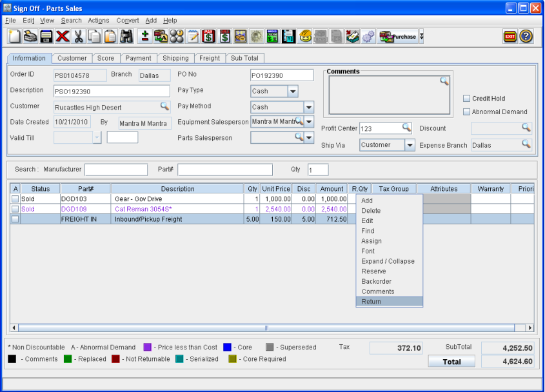
Task: Click the Paste clipboard icon
Action: pos(110,36)
